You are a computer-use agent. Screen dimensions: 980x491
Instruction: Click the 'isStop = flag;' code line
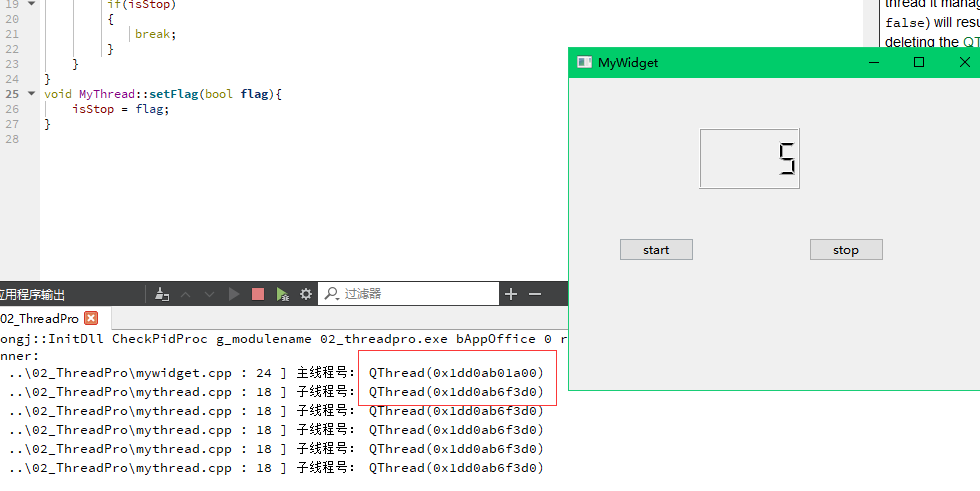[x=121, y=109]
